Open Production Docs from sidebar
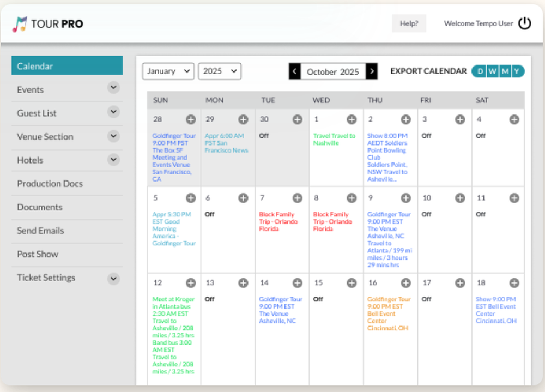 pos(50,184)
